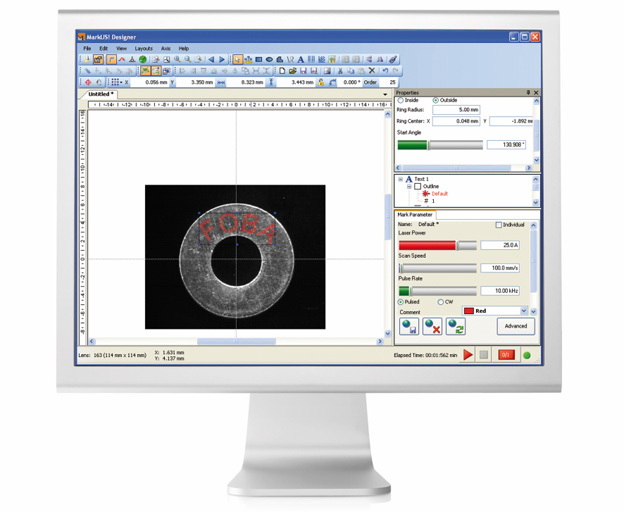Collapse the Text 1 tree node
The width and height of the screenshot is (624, 512).
pos(400,180)
